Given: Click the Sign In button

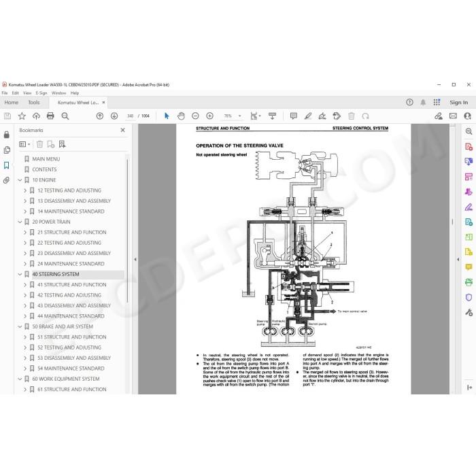Looking at the screenshot, I should point(458,103).
